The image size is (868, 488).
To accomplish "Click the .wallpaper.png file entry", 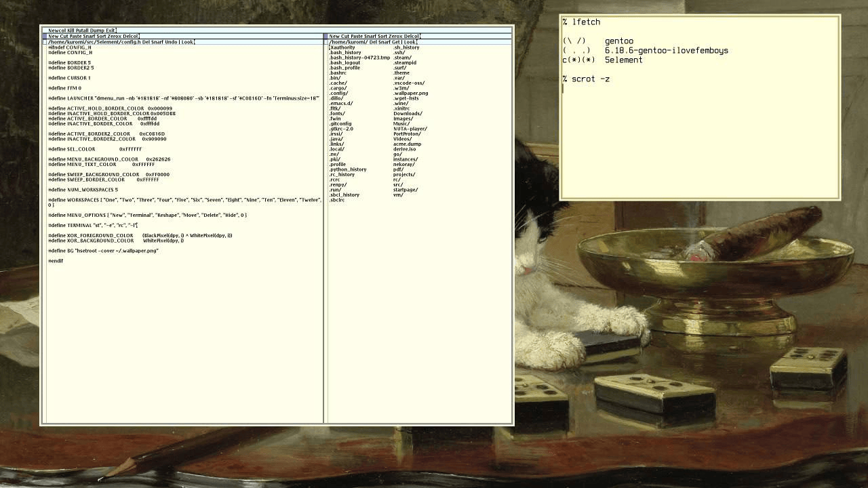I will [x=410, y=94].
